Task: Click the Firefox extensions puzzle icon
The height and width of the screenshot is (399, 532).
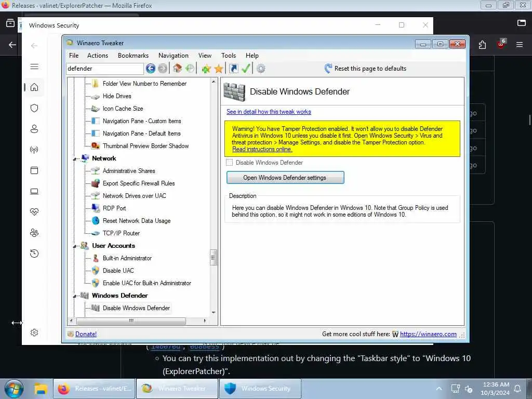Action: 482,45
